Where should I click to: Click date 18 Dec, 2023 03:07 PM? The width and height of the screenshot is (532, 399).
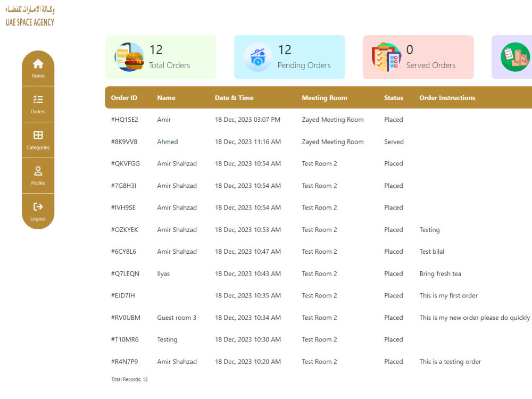[248, 120]
